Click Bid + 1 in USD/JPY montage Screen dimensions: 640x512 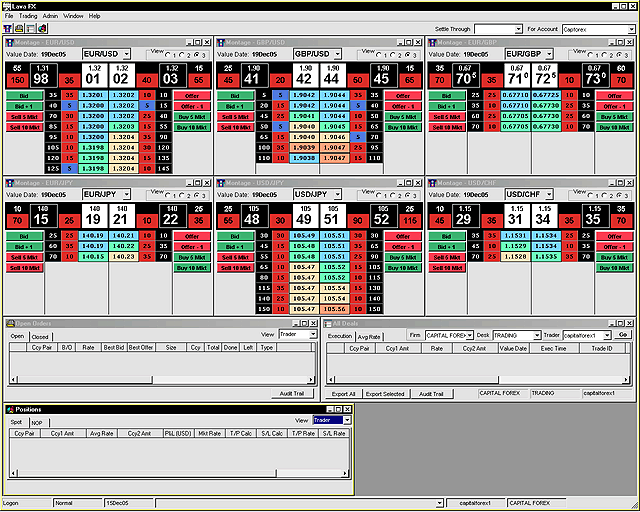[x=236, y=247]
